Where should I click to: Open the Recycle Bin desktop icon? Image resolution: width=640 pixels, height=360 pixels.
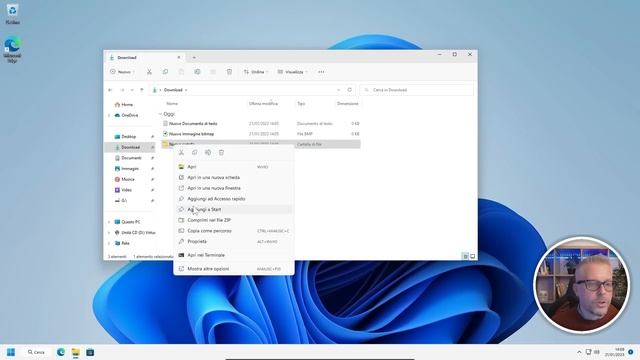pos(12,14)
